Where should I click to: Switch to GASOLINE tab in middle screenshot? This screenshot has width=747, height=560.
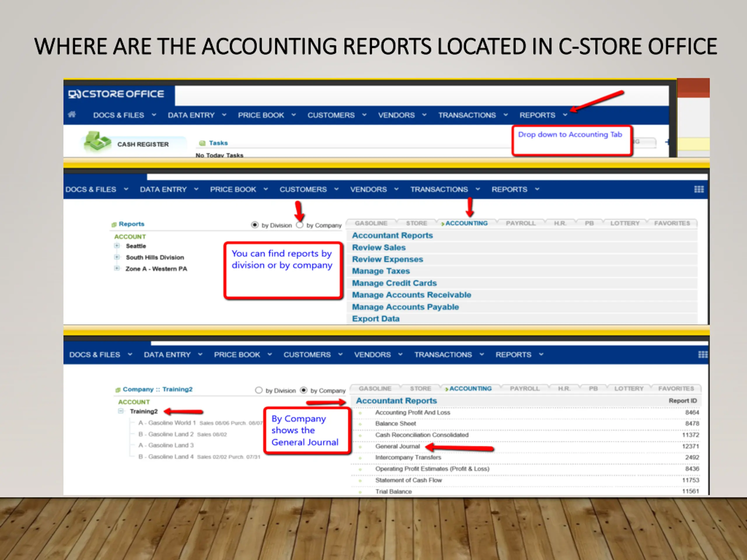tap(371, 223)
